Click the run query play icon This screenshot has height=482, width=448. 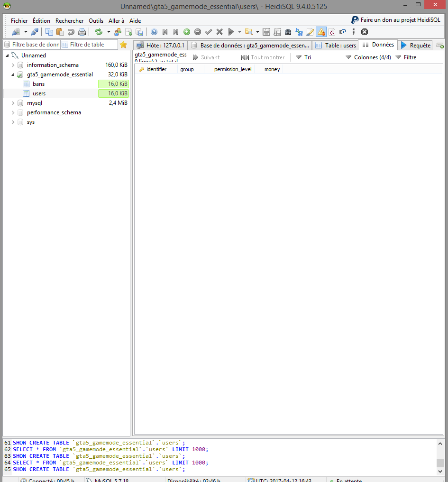[x=231, y=32]
